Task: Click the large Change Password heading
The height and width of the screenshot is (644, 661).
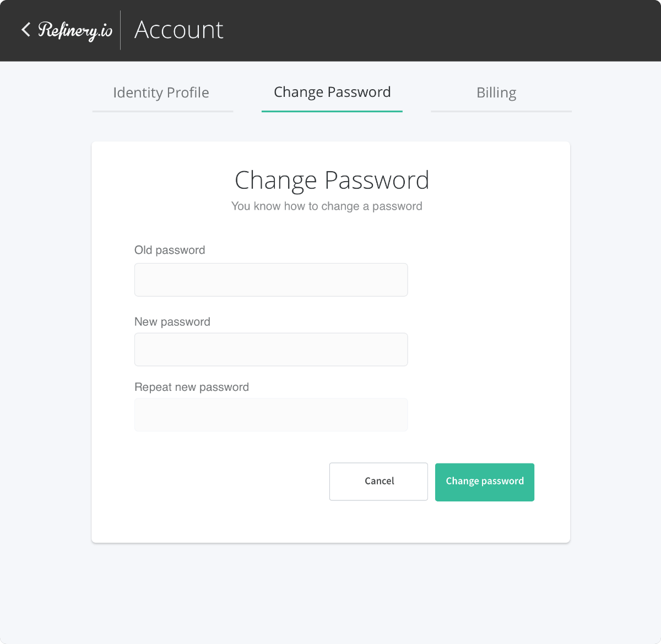Action: (332, 180)
